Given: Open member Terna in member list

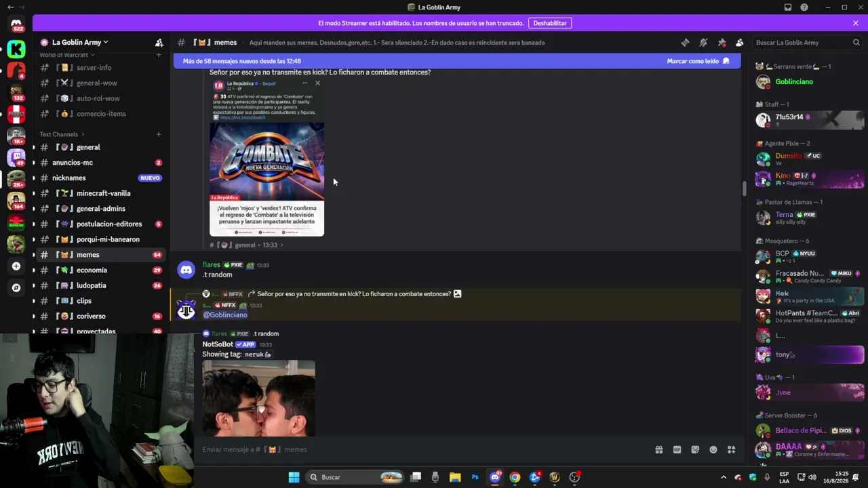Looking at the screenshot, I should (x=809, y=218).
